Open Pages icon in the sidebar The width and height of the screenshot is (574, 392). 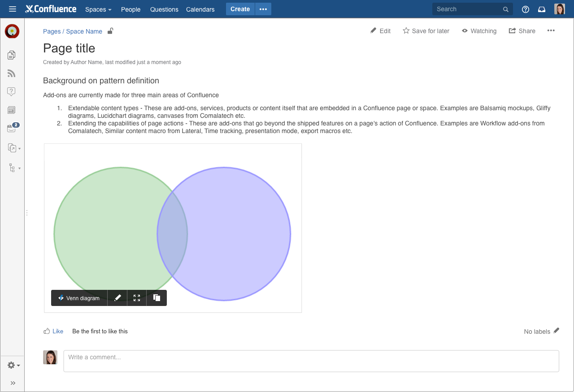click(12, 55)
